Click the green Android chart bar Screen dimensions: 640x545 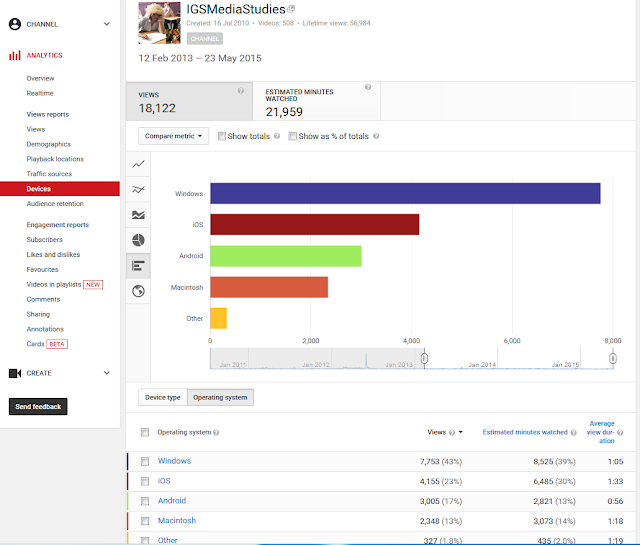point(286,256)
